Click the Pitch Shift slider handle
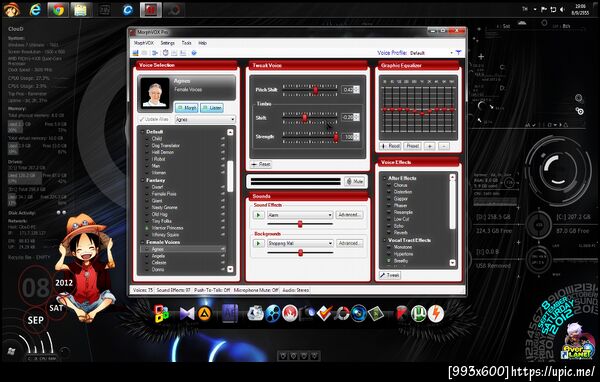600x382 pixels. (316, 90)
